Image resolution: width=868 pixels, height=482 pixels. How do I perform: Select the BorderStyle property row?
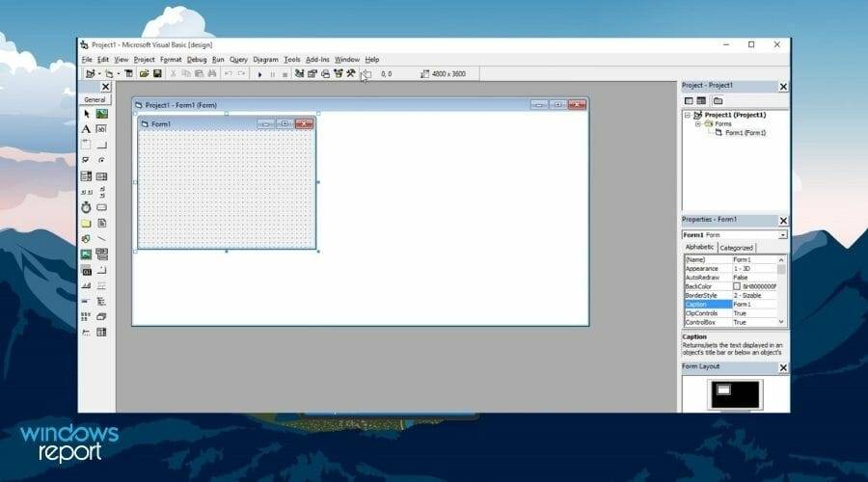(x=730, y=296)
